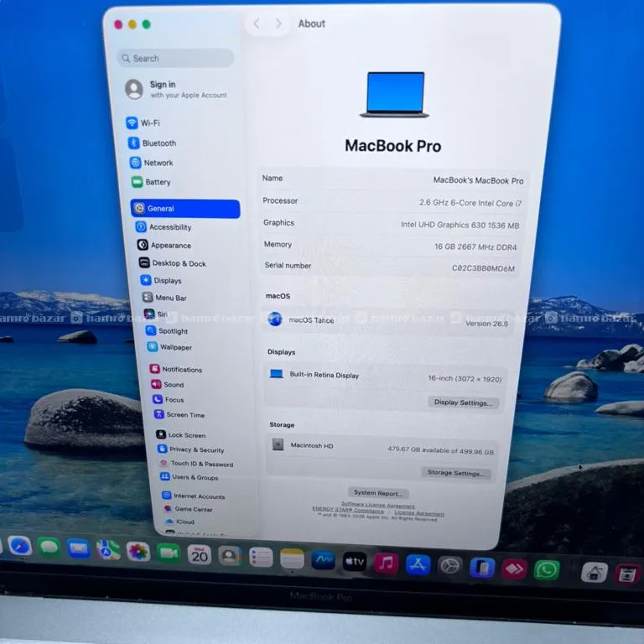Open Maps from the Dock
The image size is (644, 644).
pos(108,550)
